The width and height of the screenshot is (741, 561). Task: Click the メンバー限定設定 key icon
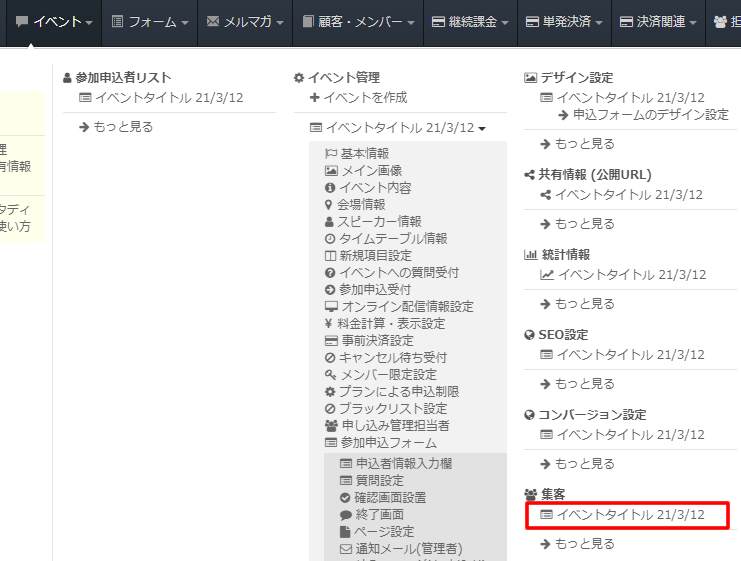tap(330, 375)
